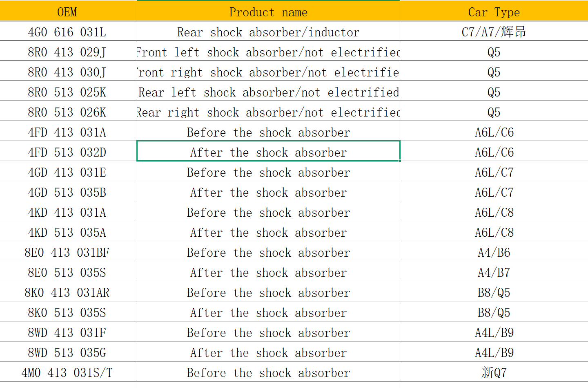This screenshot has width=588, height=388.
Task: Click OEM cell 8K0 413 031AR
Action: point(67,292)
